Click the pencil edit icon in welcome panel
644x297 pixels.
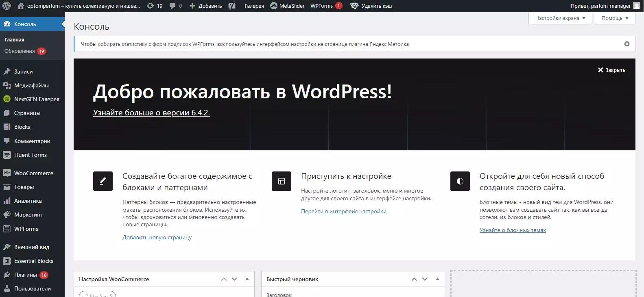click(103, 181)
